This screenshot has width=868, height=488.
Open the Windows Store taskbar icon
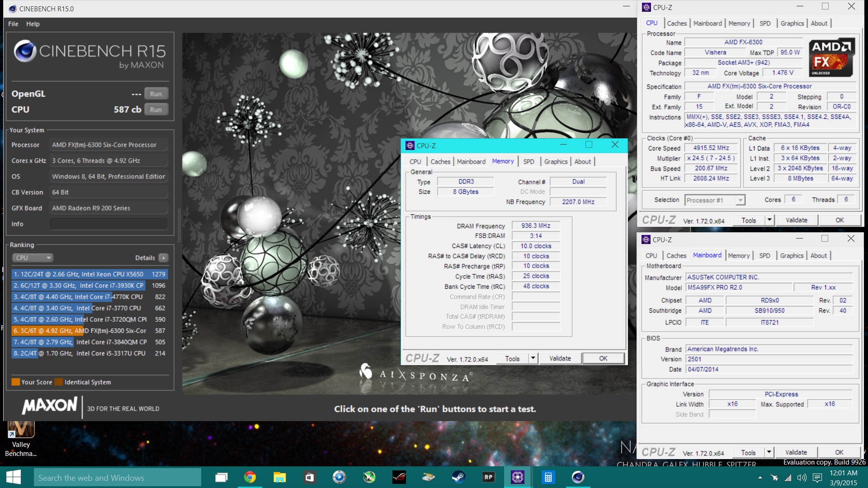(x=309, y=477)
